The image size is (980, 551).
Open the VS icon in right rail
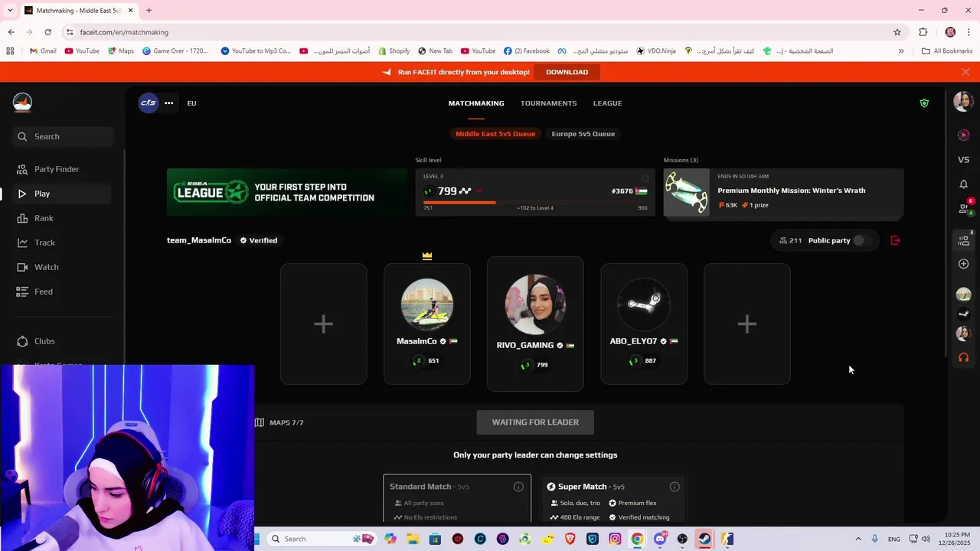(x=963, y=160)
